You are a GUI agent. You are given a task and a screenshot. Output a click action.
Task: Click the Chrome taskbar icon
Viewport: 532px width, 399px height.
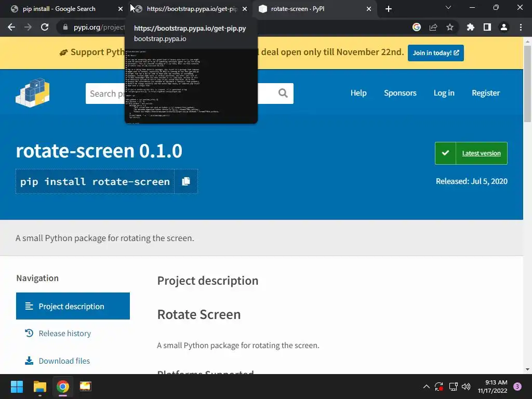pyautogui.click(x=63, y=387)
